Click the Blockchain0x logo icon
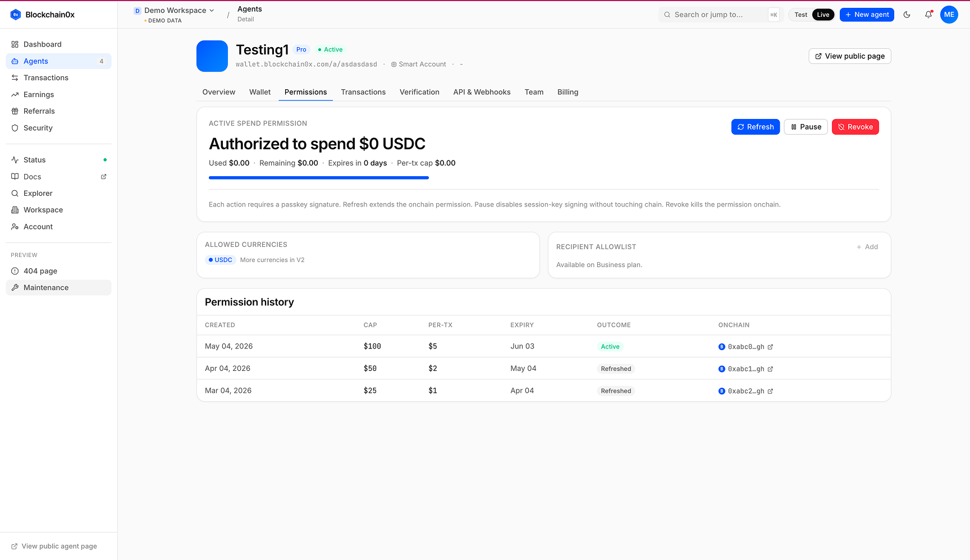Image resolution: width=970 pixels, height=560 pixels. pos(16,15)
